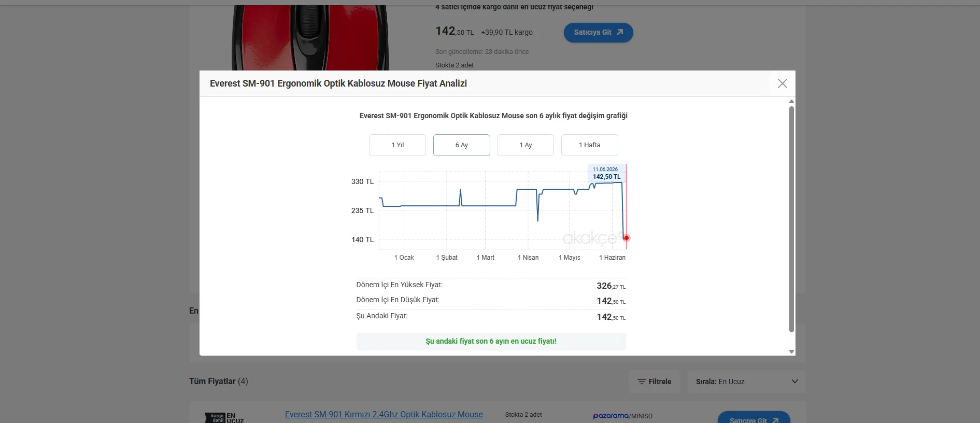
Task: Click the 235 TL axis label
Action: click(x=362, y=210)
